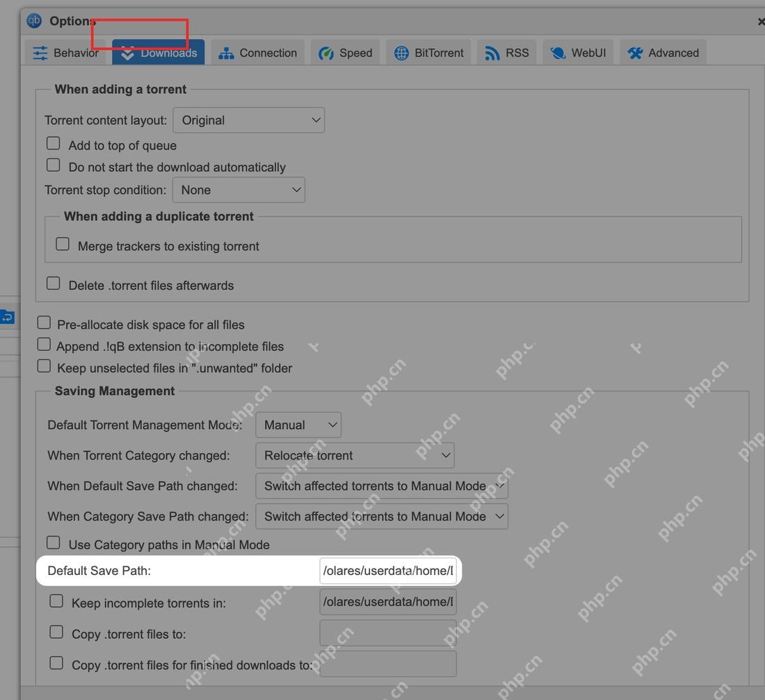
Task: Open the Connection tab
Action: (x=257, y=52)
